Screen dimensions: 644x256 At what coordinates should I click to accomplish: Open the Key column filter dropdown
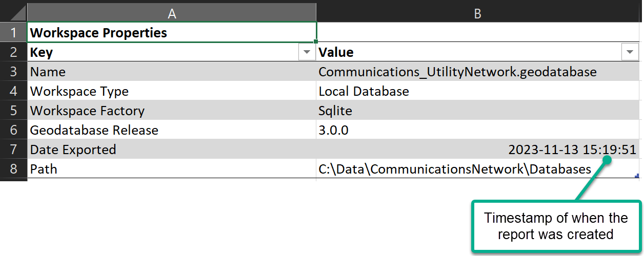307,52
